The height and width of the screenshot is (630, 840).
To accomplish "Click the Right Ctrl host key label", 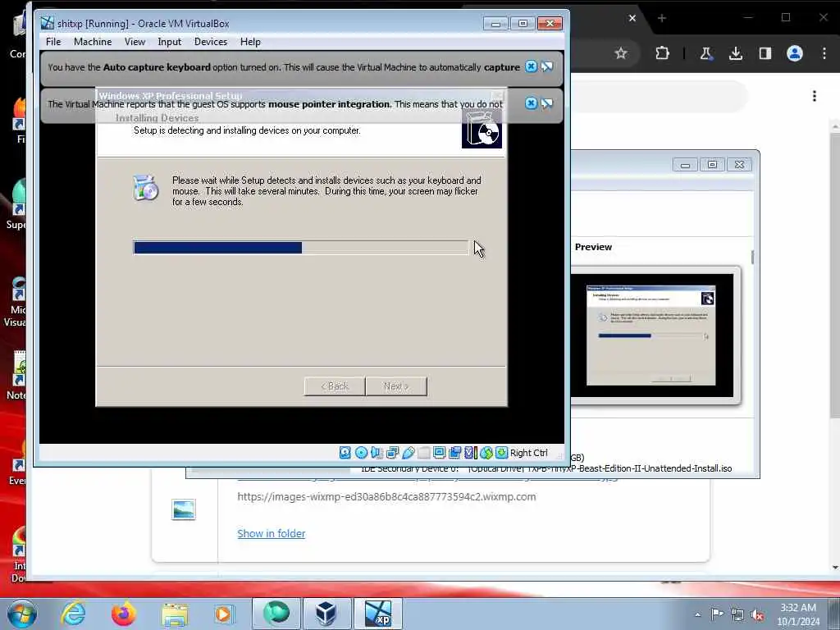I will coord(529,453).
